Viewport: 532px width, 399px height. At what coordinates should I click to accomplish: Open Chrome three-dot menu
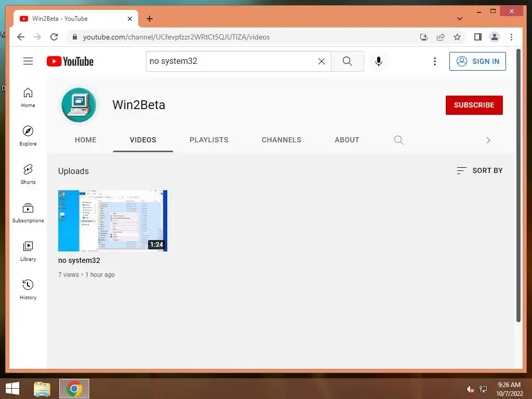511,37
